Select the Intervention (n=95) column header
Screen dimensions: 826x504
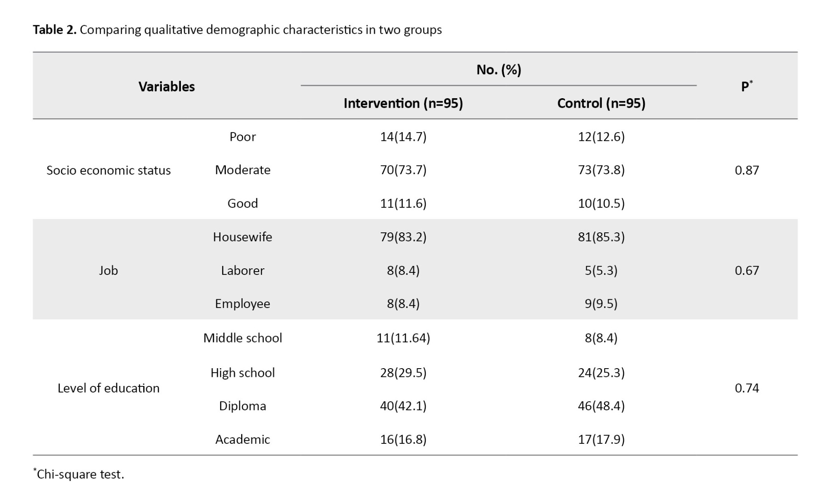click(x=403, y=103)
